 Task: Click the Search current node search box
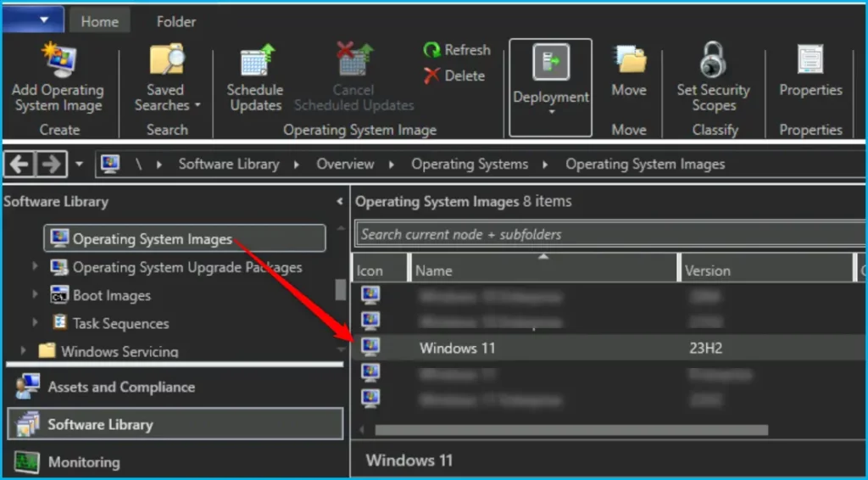pyautogui.click(x=610, y=234)
